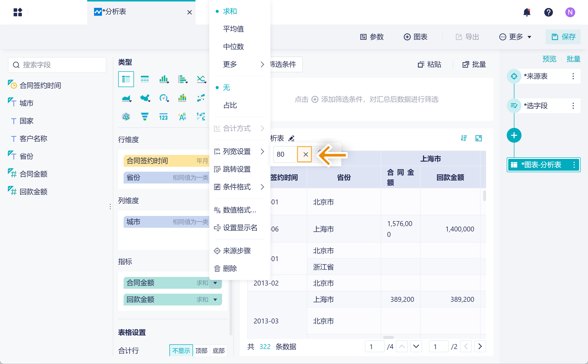
Task: Choose the map chart type icon
Action: 145,98
